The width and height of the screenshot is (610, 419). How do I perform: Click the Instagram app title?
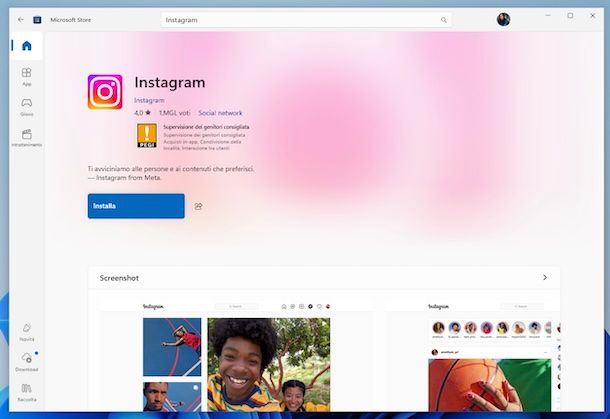pos(170,82)
